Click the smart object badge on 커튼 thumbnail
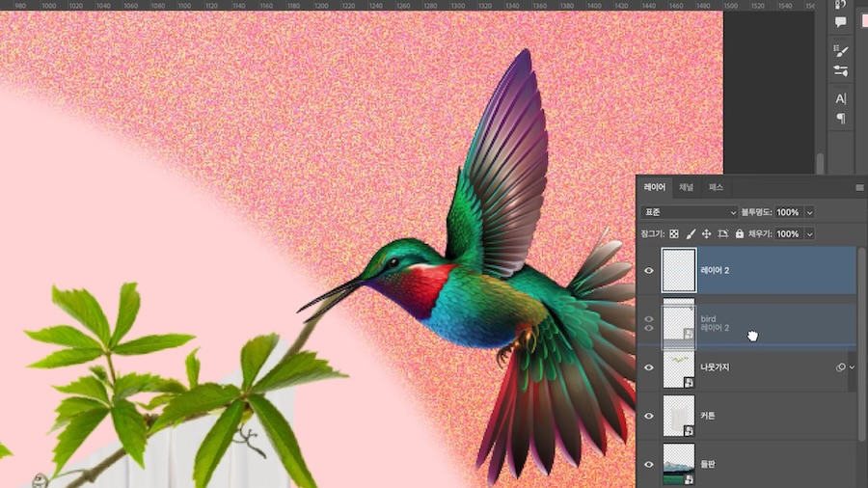This screenshot has height=488, width=868. click(x=689, y=430)
